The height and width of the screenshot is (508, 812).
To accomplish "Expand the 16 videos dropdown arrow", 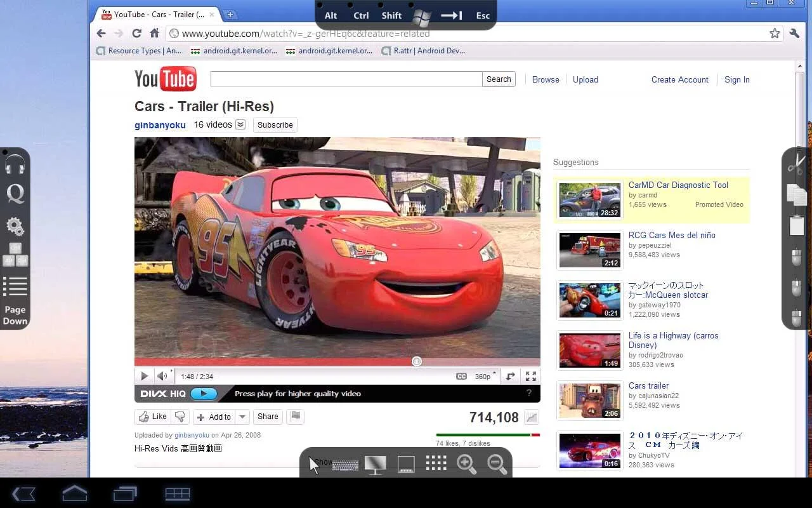I will 240,124.
